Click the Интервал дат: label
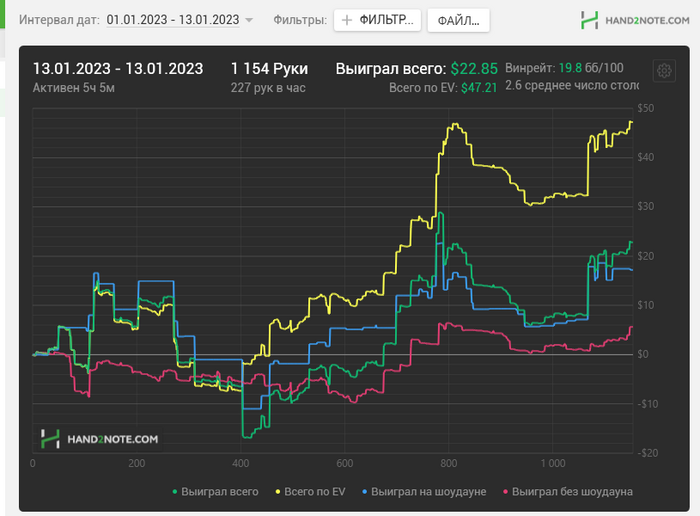Viewport: 700px width, 516px height. coord(59,20)
